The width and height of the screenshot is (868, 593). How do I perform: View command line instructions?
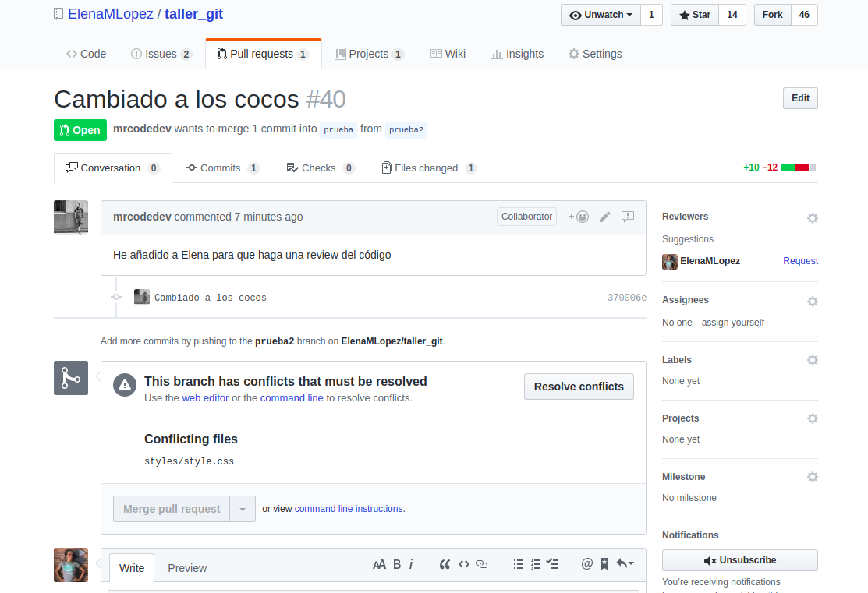pyautogui.click(x=349, y=509)
